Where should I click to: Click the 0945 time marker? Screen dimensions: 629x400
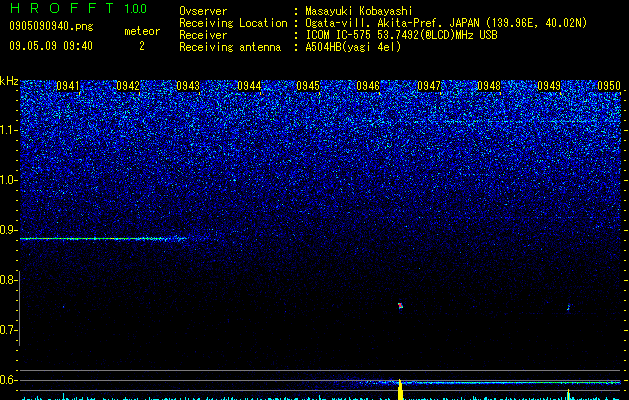click(308, 86)
